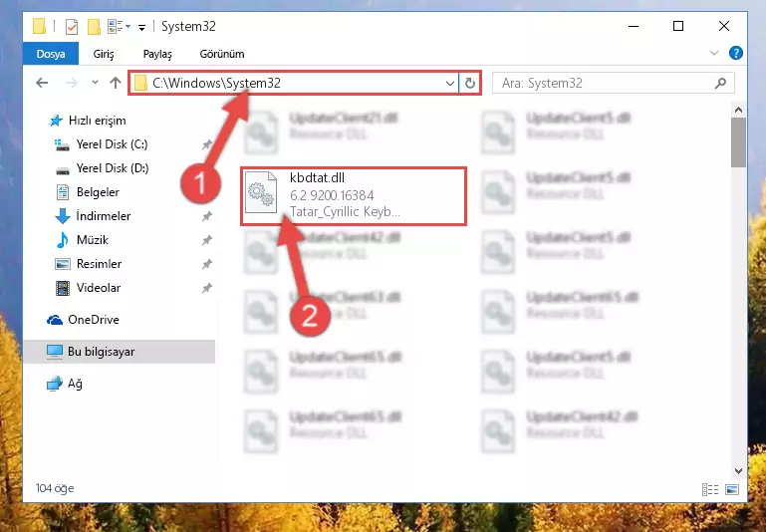Image resolution: width=766 pixels, height=532 pixels.
Task: Maximize the System32 window
Action: (678, 26)
